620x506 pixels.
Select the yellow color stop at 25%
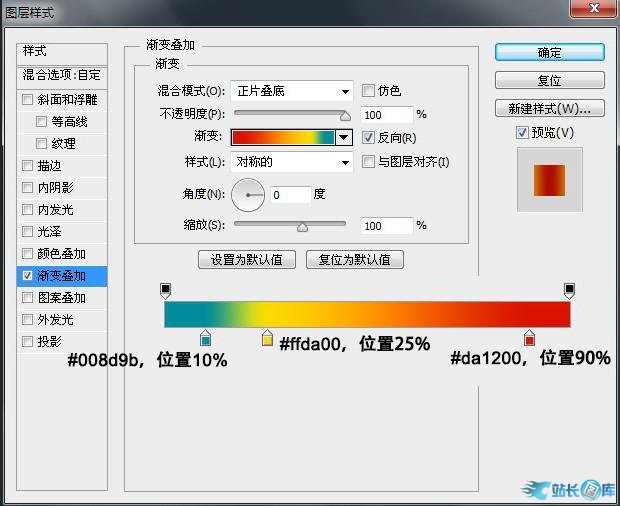click(267, 340)
